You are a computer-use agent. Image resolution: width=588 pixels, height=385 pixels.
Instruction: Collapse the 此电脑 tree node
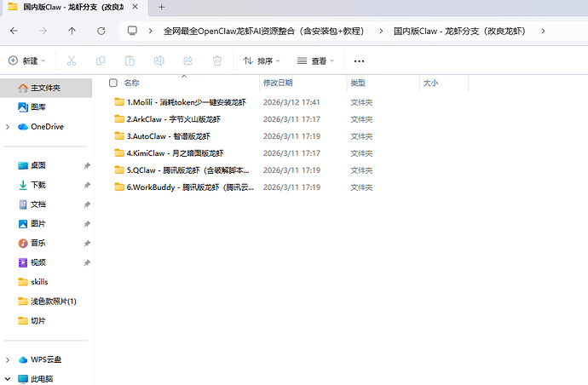point(8,379)
